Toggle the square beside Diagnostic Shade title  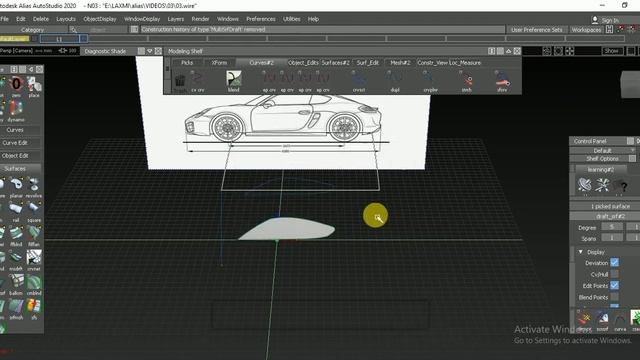tap(141, 51)
